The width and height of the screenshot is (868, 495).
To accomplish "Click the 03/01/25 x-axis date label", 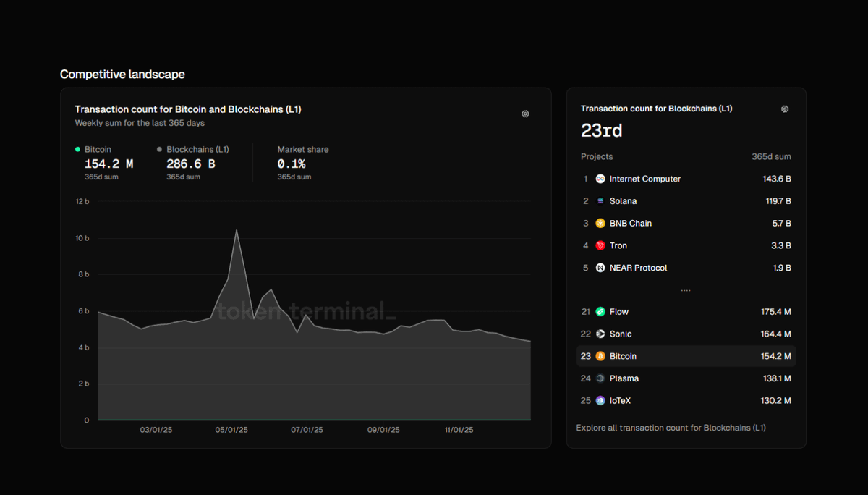I will [x=156, y=430].
